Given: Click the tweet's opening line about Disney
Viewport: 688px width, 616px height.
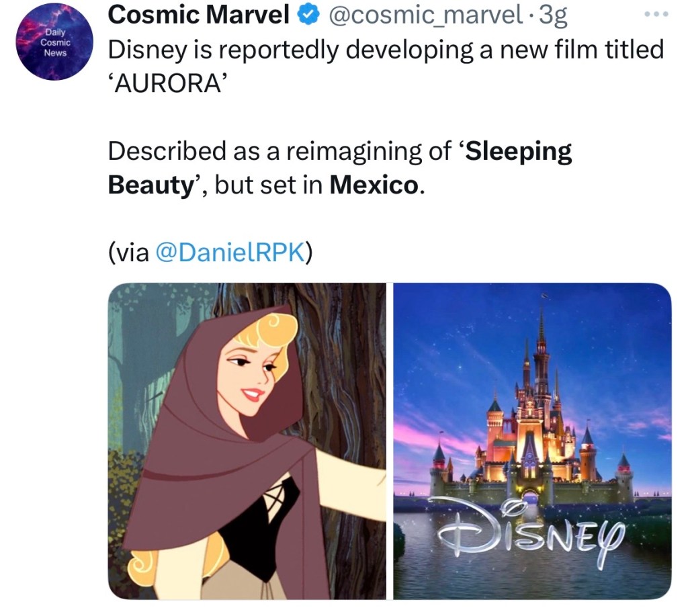Looking at the screenshot, I should tap(386, 50).
